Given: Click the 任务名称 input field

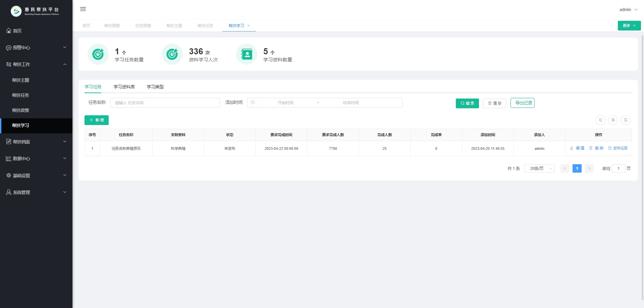Looking at the screenshot, I should coord(165,103).
